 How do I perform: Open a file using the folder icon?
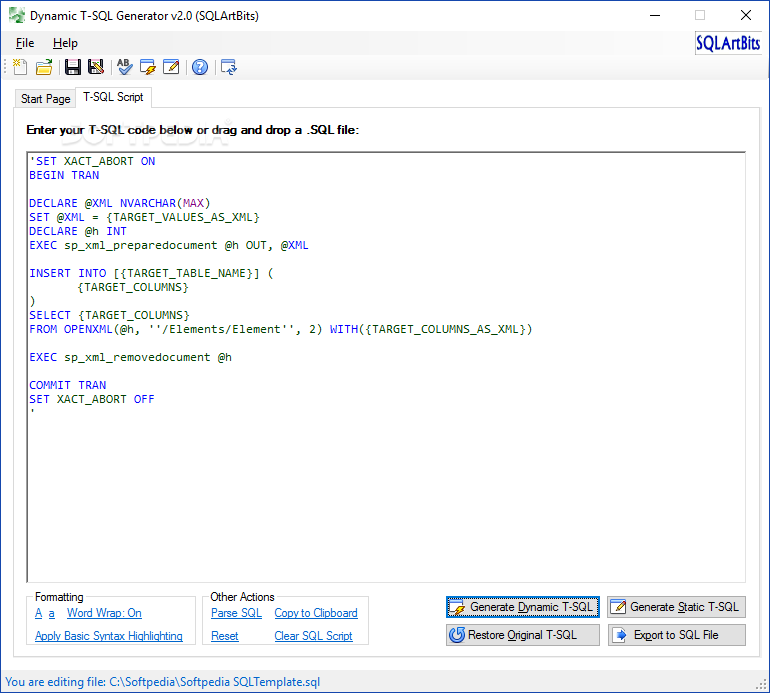pyautogui.click(x=44, y=67)
